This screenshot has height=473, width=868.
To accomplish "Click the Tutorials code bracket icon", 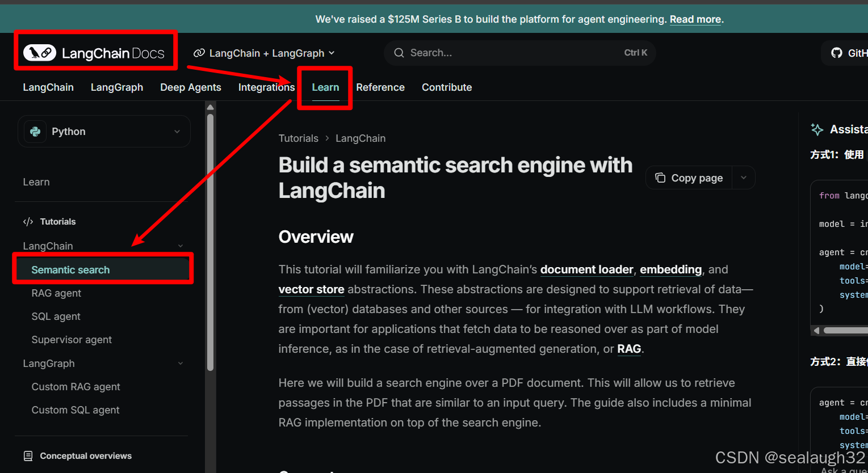I will pos(28,222).
